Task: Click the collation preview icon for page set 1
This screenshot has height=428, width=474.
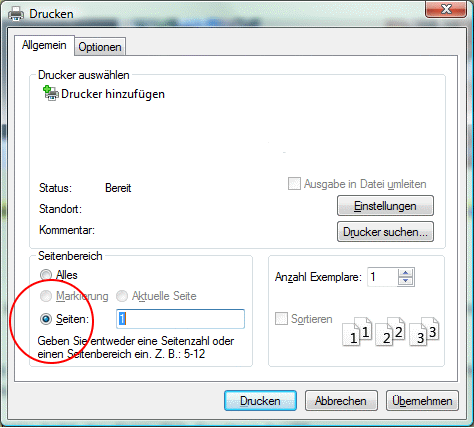Action: pos(357,331)
